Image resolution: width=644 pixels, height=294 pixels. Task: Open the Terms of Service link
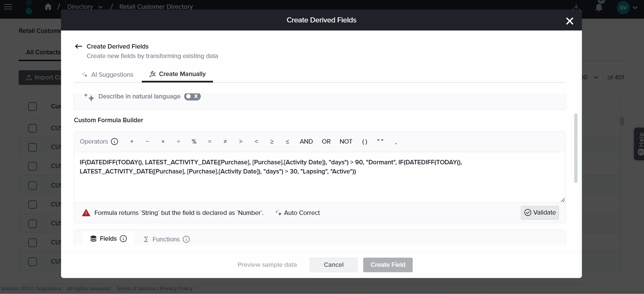pos(136,289)
